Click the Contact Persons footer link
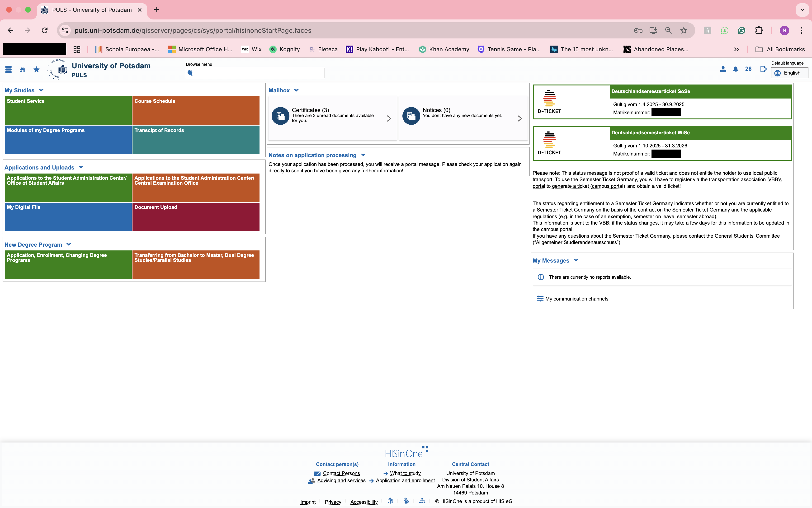 (341, 473)
